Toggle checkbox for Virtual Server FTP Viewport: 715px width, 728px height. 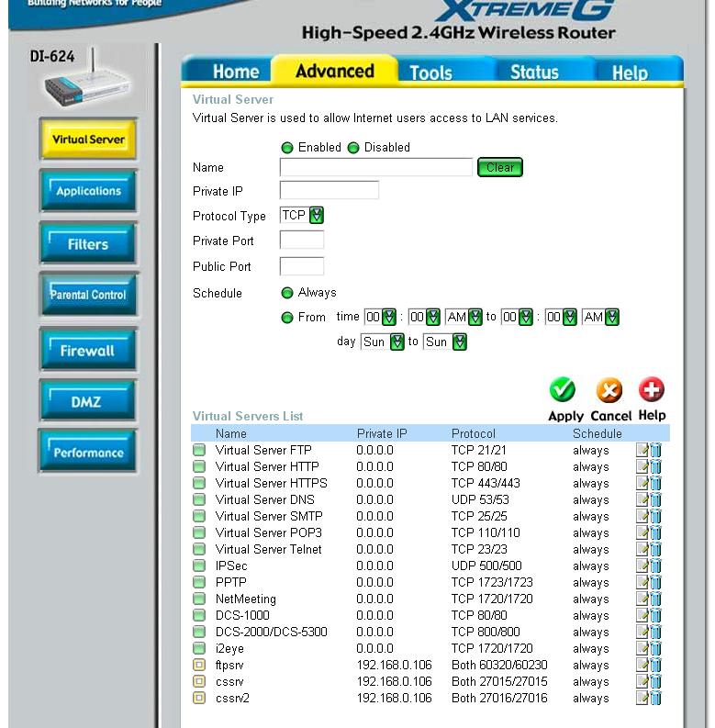pyautogui.click(x=199, y=450)
